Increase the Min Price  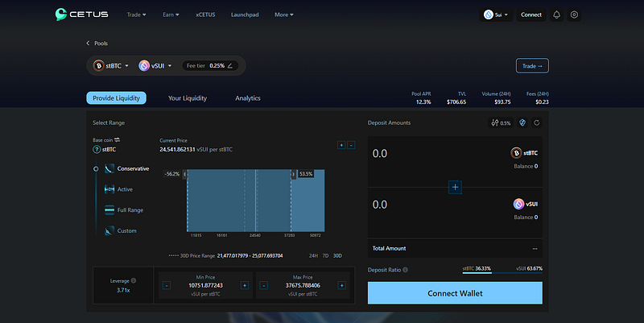click(x=245, y=285)
